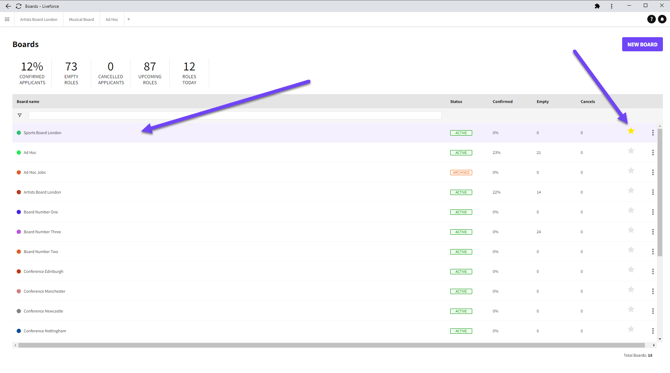Add a new tab with the plus icon
The height and width of the screenshot is (373, 670).
coord(128,19)
